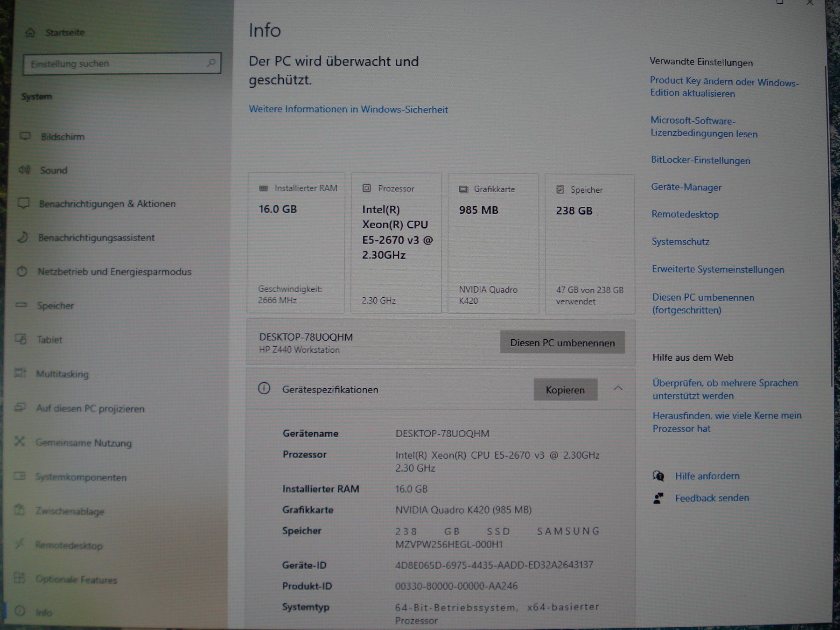The height and width of the screenshot is (630, 840).
Task: Click Hilfe anfordern link text
Action: click(707, 476)
